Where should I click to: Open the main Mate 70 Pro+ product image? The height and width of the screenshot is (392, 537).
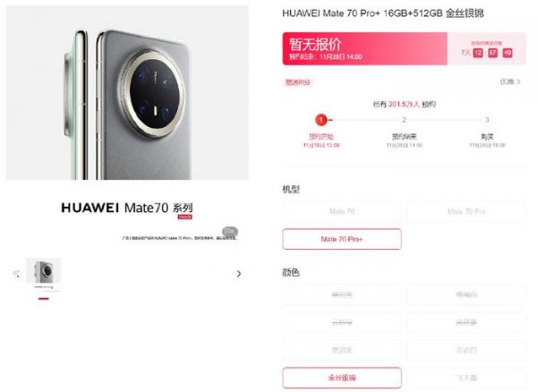(x=127, y=92)
